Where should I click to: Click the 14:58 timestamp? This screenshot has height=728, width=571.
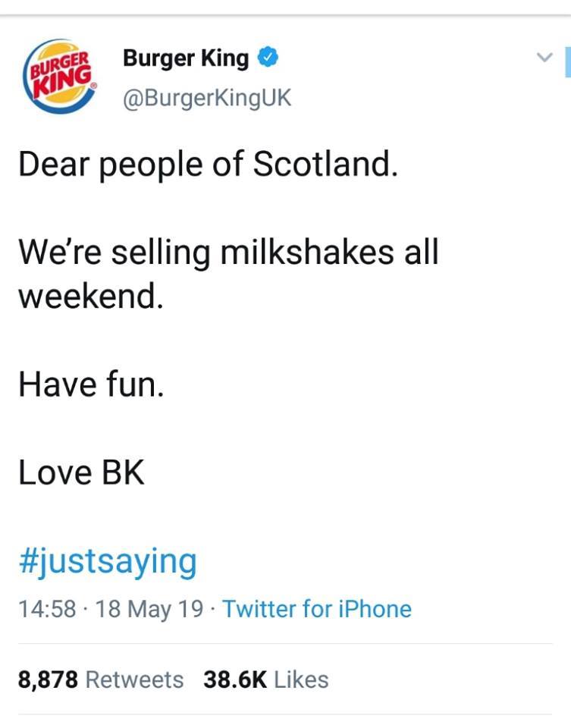click(x=46, y=609)
